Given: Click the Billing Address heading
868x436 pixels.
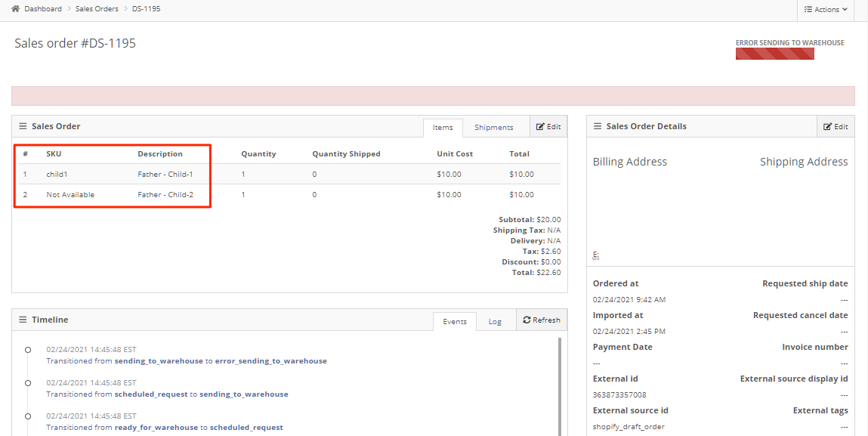Looking at the screenshot, I should click(629, 162).
